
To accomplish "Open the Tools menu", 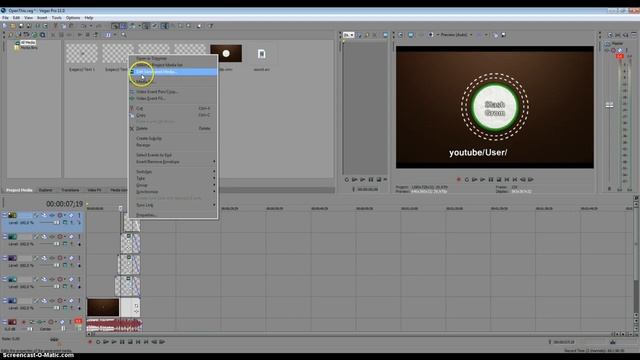I will 57,18.
